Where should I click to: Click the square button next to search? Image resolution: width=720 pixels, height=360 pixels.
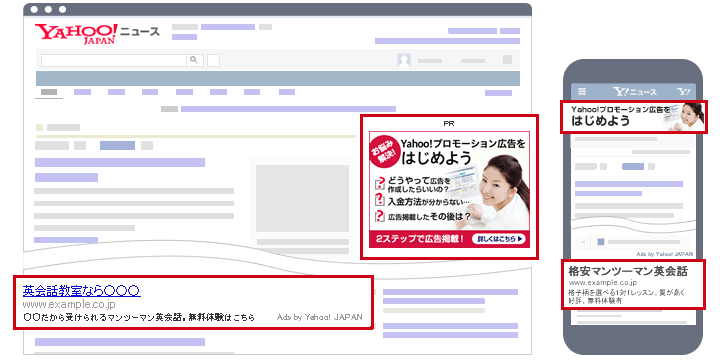pos(214,60)
